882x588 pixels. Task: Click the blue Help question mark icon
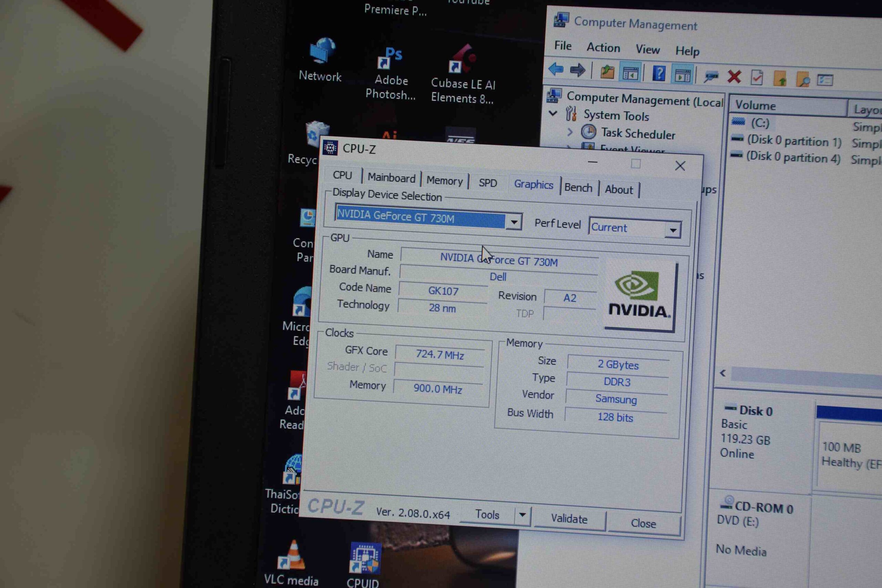(x=659, y=73)
